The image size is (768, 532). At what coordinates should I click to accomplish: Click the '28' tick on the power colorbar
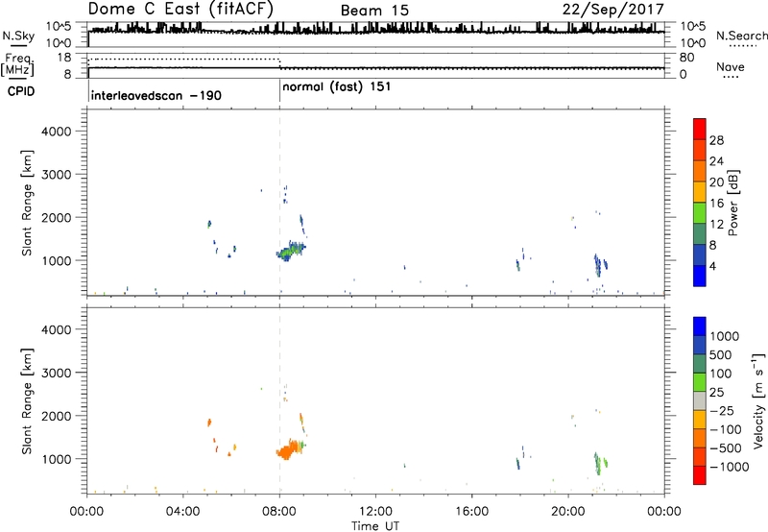716,140
